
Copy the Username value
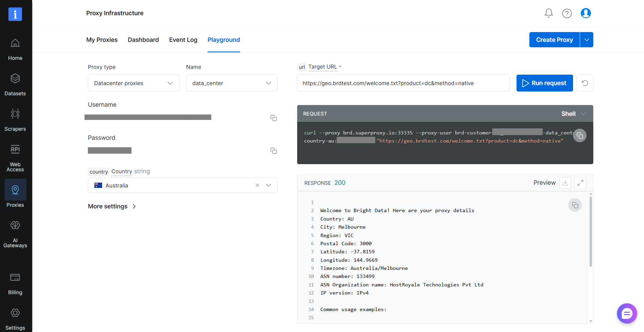coord(273,118)
